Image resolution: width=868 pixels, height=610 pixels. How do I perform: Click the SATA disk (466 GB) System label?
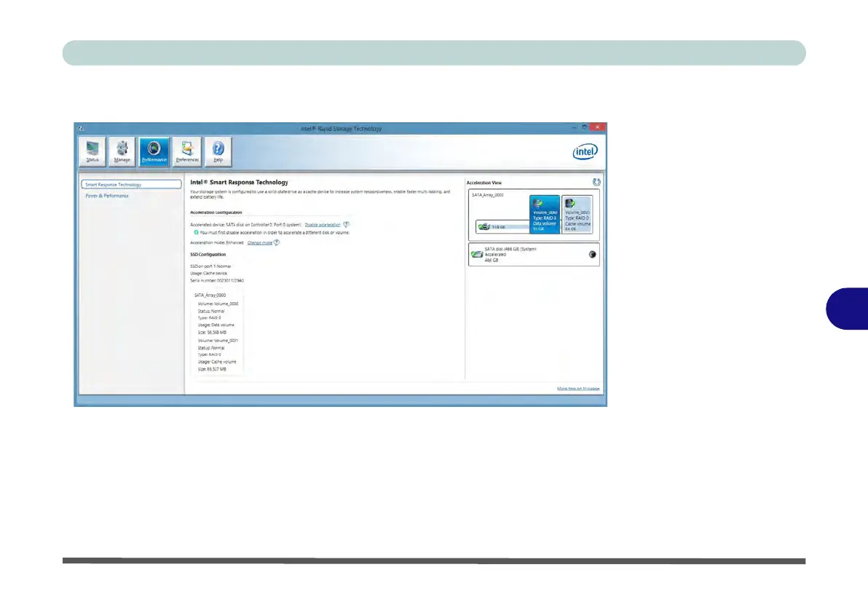coord(510,249)
